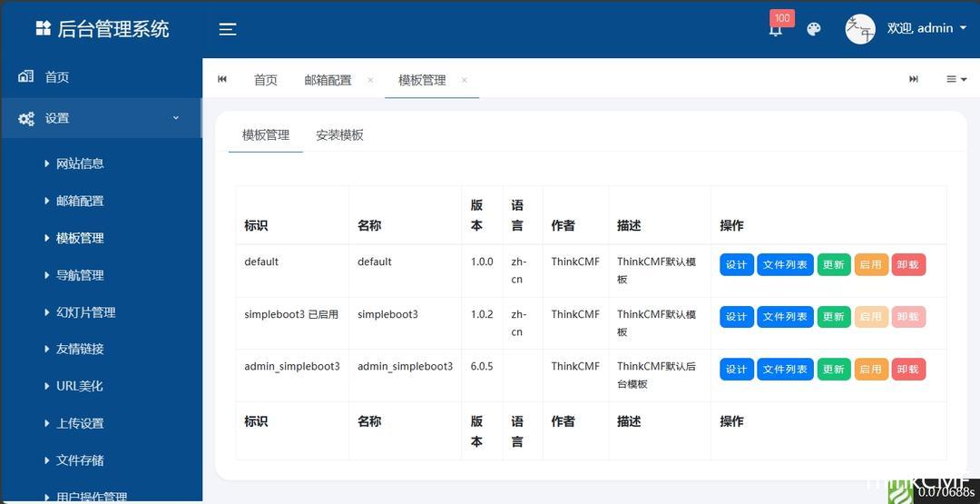980x504 pixels.
Task: Click 设计 for the default template
Action: pyautogui.click(x=736, y=264)
